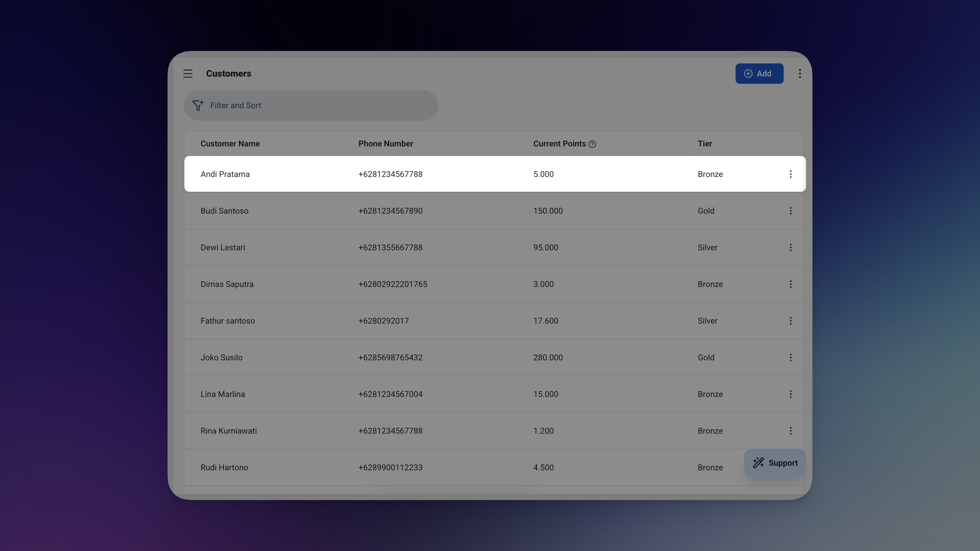980x551 pixels.
Task: Open the hamburger navigation menu
Action: [188, 73]
